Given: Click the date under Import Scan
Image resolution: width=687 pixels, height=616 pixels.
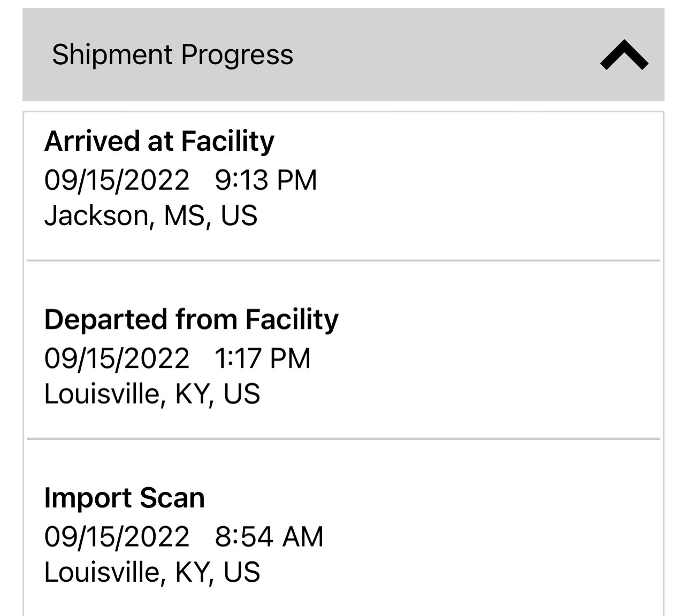Looking at the screenshot, I should click(117, 536).
